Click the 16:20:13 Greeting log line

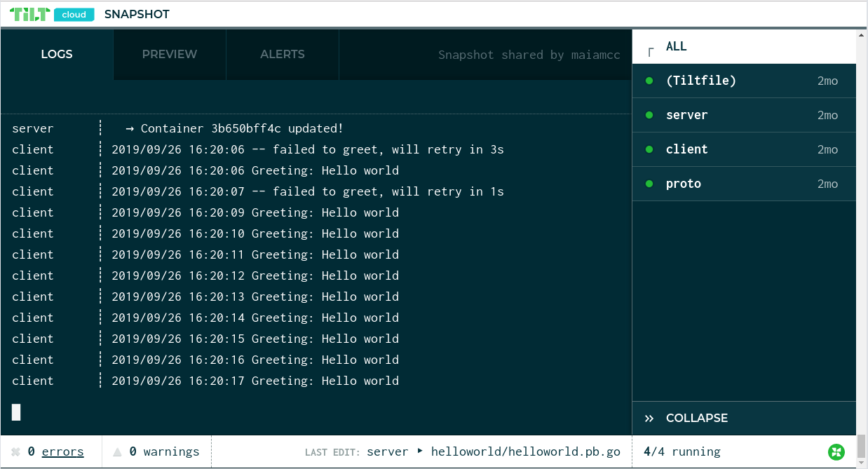(x=255, y=297)
